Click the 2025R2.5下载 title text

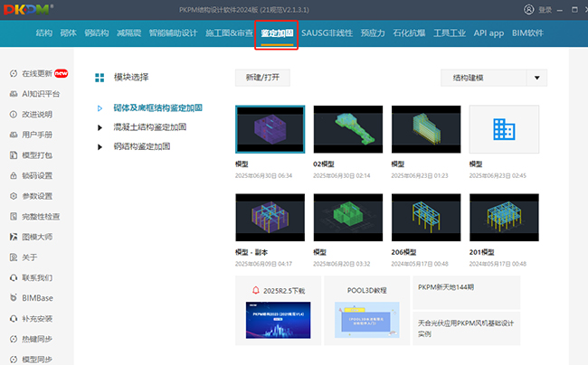284,291
